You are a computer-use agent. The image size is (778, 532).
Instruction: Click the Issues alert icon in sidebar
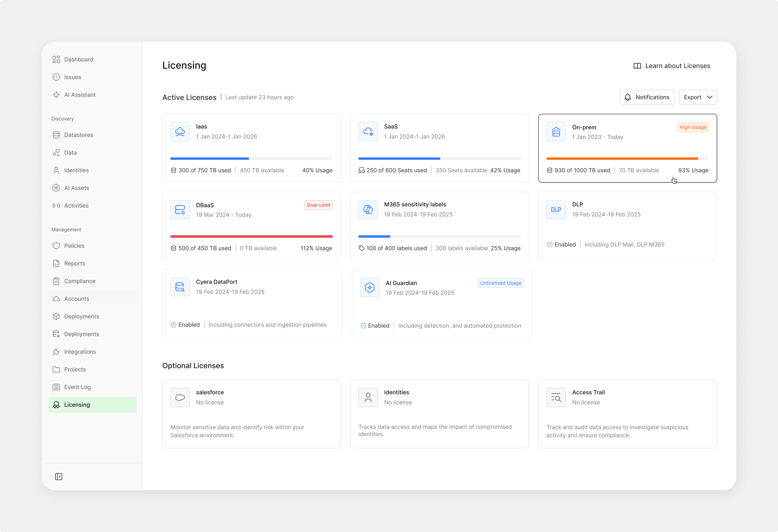click(x=56, y=77)
